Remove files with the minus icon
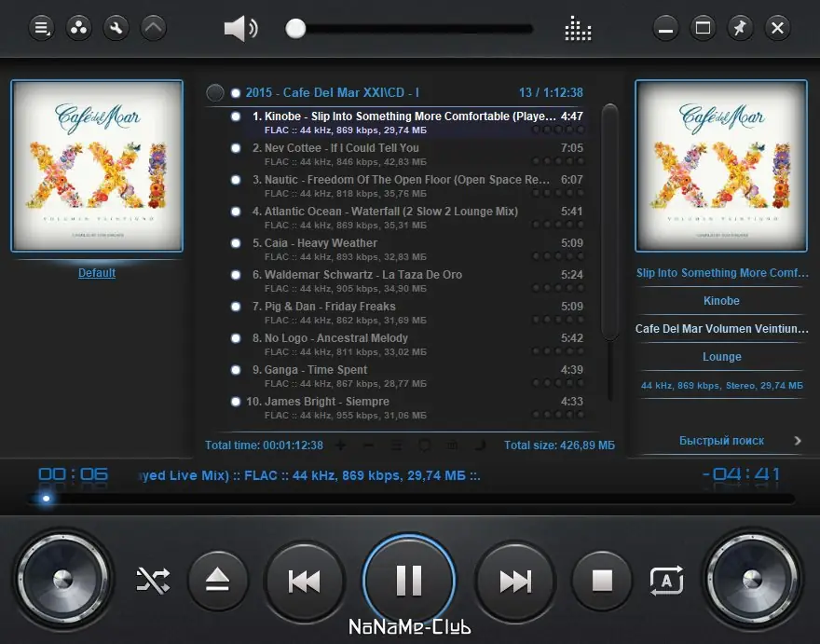This screenshot has width=820, height=644. tap(368, 445)
